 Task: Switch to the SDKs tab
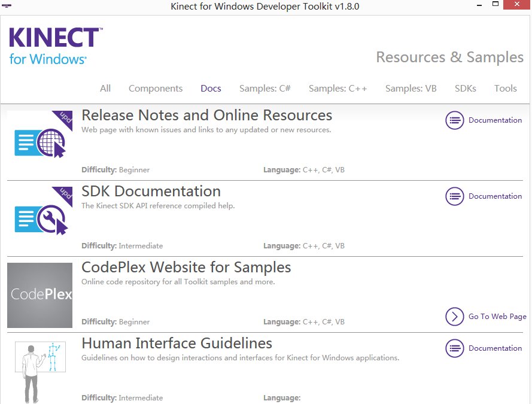465,88
